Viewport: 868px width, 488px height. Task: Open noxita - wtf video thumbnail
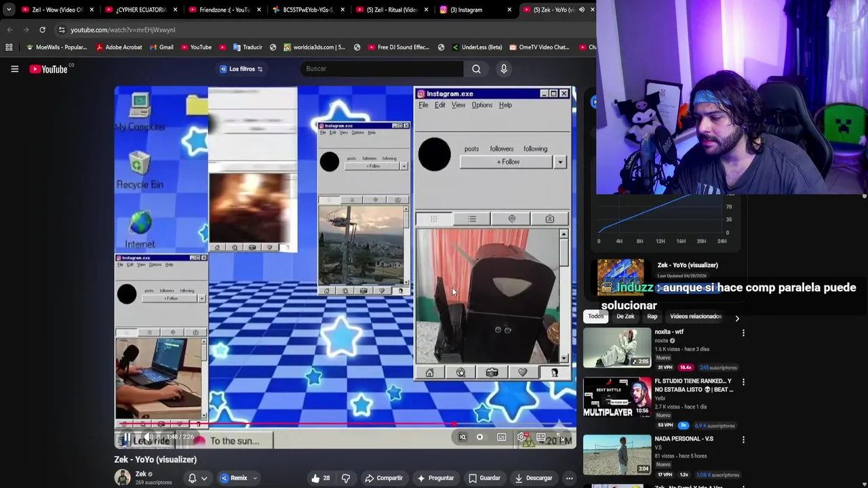click(617, 348)
